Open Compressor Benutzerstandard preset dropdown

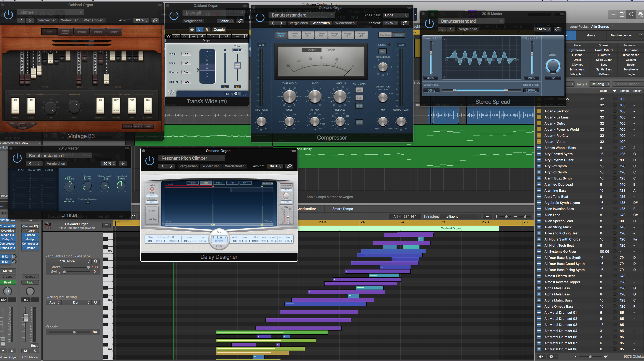pyautogui.click(x=302, y=15)
